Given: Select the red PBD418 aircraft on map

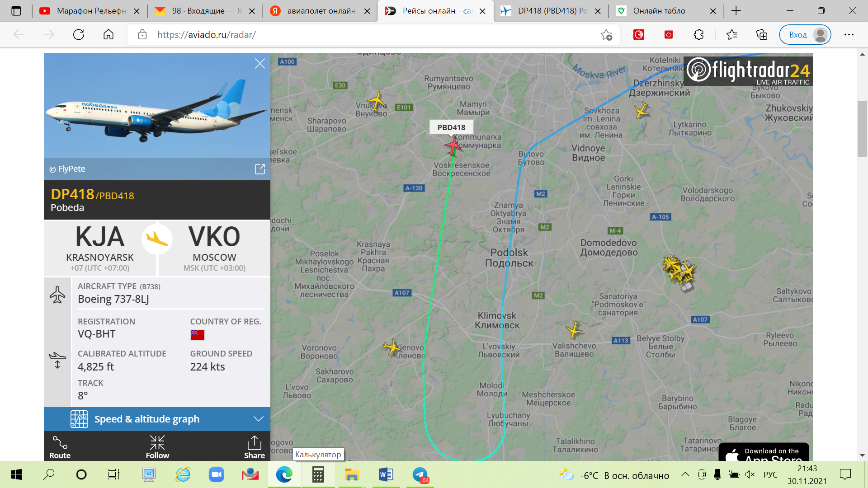Looking at the screenshot, I should [x=453, y=146].
